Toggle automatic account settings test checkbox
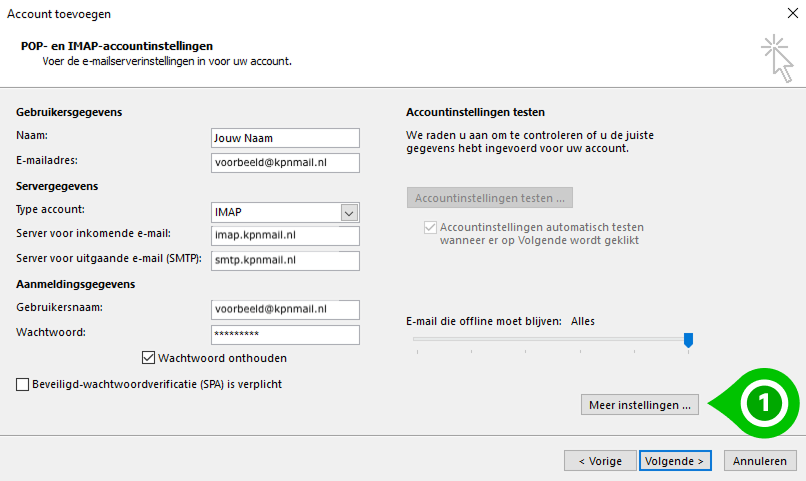806x481 pixels. point(430,227)
